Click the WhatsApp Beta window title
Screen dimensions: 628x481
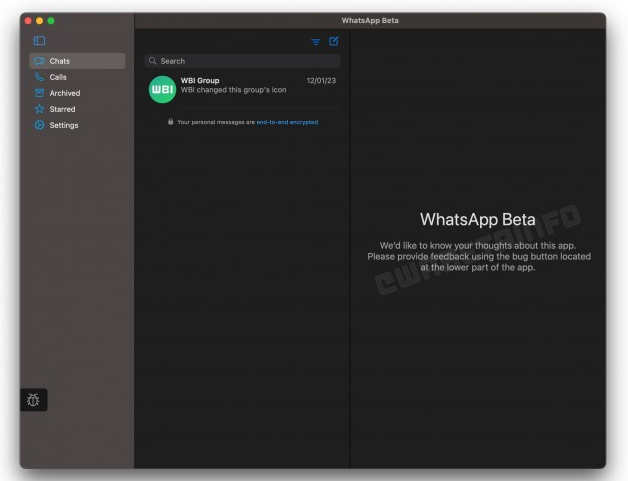point(370,20)
